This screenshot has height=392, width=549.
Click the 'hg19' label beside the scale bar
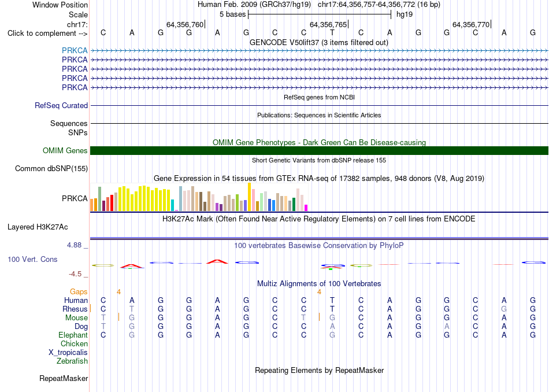pos(405,14)
